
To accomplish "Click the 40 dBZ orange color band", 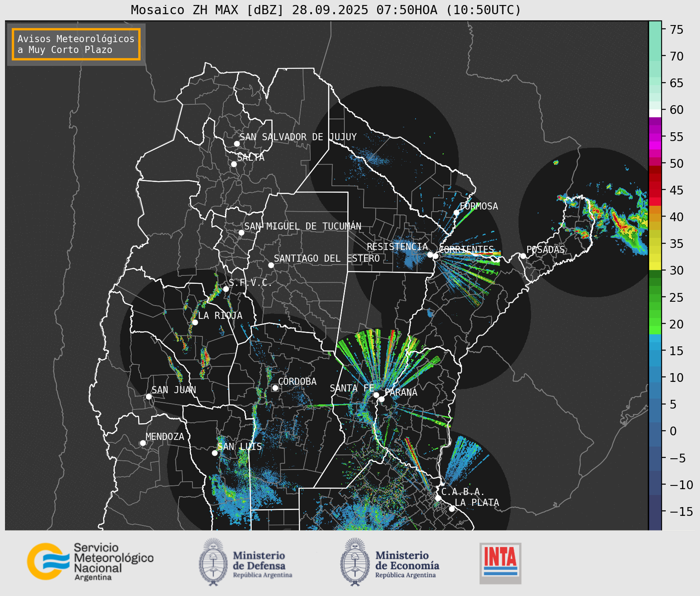I will (655, 217).
